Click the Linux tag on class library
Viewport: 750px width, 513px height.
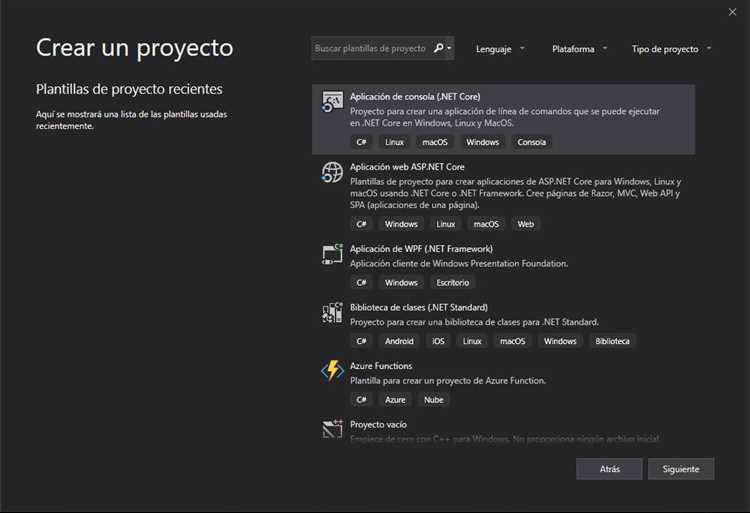click(x=472, y=341)
